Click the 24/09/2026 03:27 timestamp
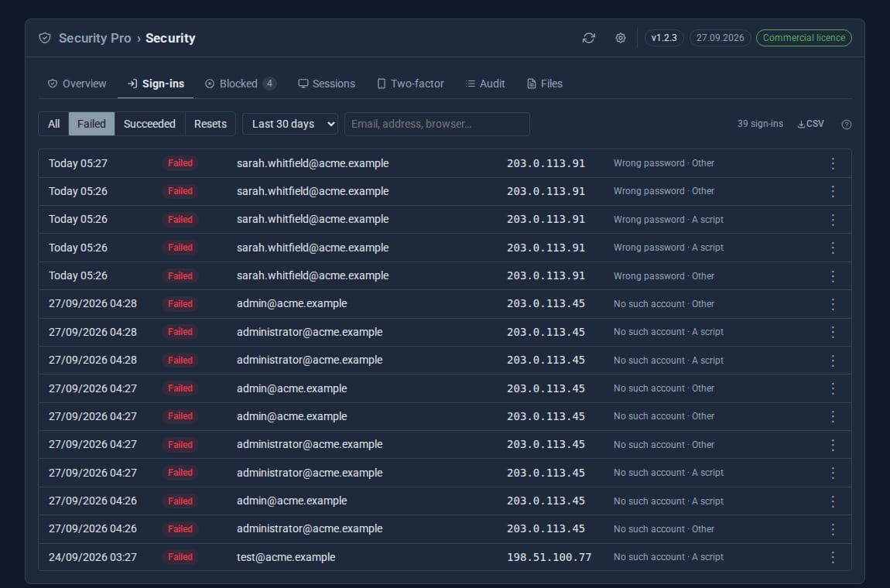 tap(93, 557)
